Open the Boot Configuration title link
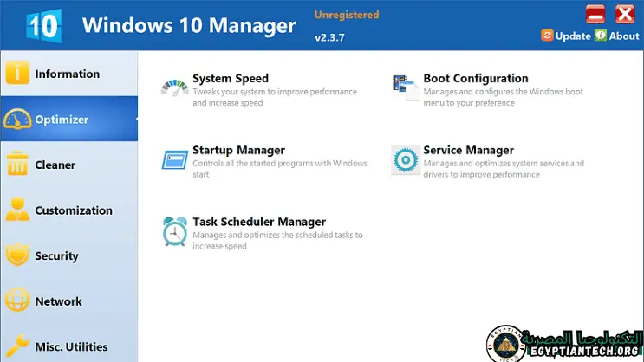The image size is (644, 362). [476, 79]
